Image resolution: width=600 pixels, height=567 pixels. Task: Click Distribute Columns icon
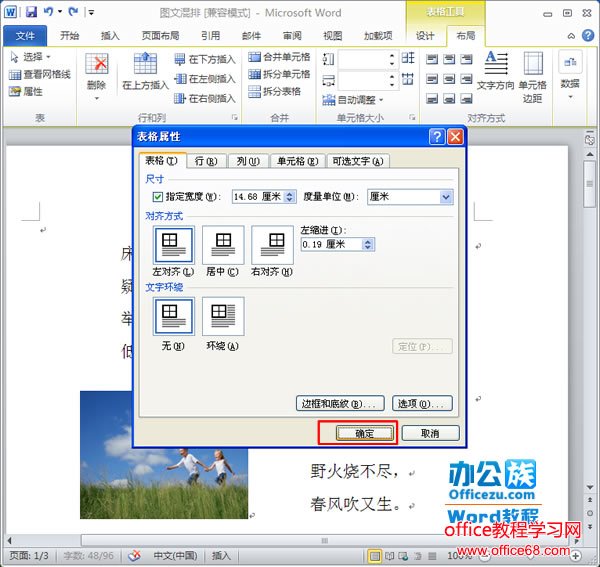pyautogui.click(x=408, y=79)
